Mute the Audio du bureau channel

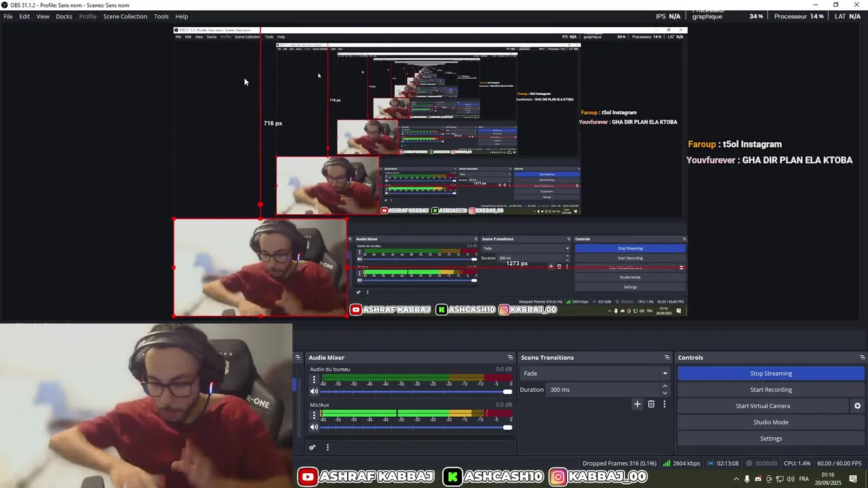click(x=314, y=392)
